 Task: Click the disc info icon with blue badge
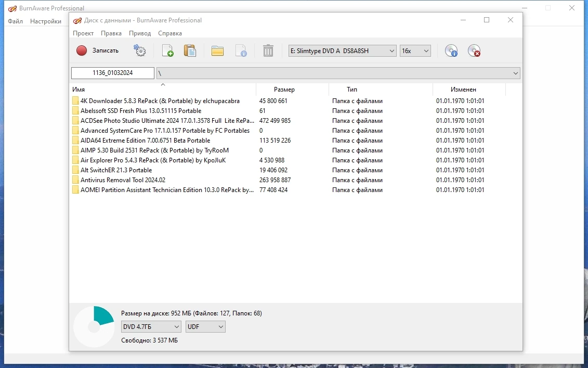[451, 50]
